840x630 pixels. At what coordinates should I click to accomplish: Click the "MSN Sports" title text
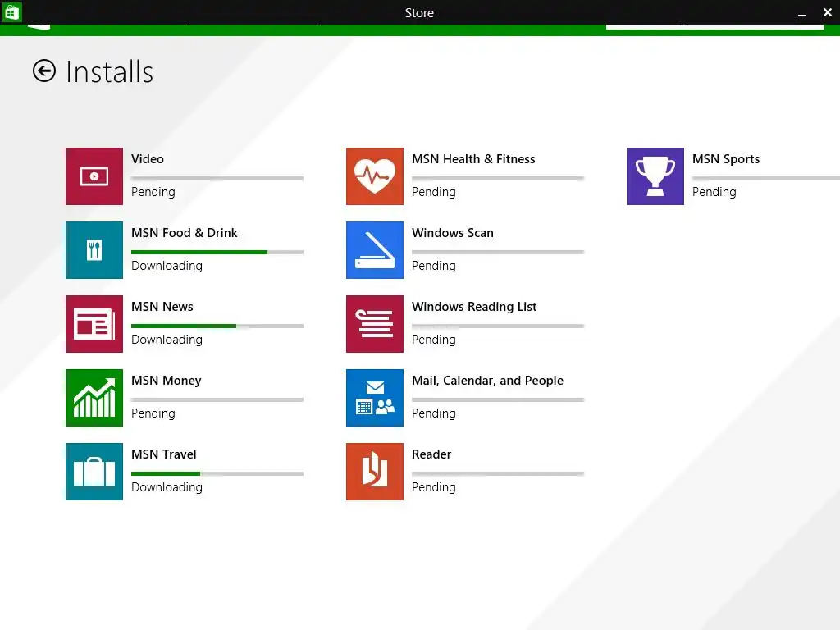(x=726, y=159)
